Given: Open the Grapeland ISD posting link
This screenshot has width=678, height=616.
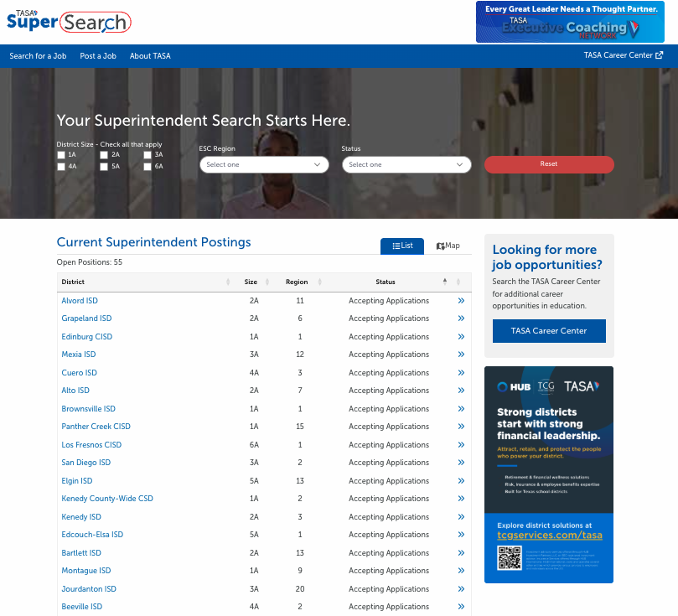Looking at the screenshot, I should click(86, 318).
